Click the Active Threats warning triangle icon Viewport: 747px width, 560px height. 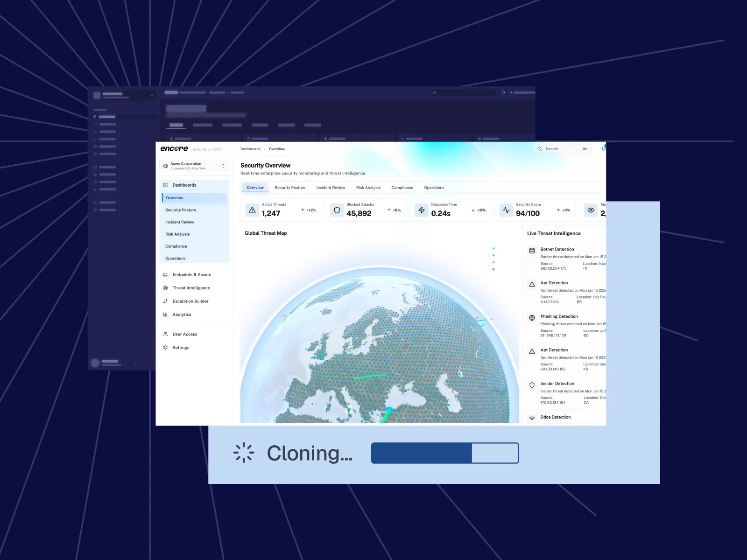click(252, 210)
